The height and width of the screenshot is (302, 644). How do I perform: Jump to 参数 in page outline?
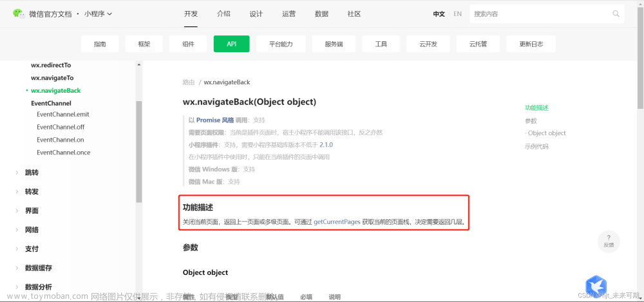point(531,121)
